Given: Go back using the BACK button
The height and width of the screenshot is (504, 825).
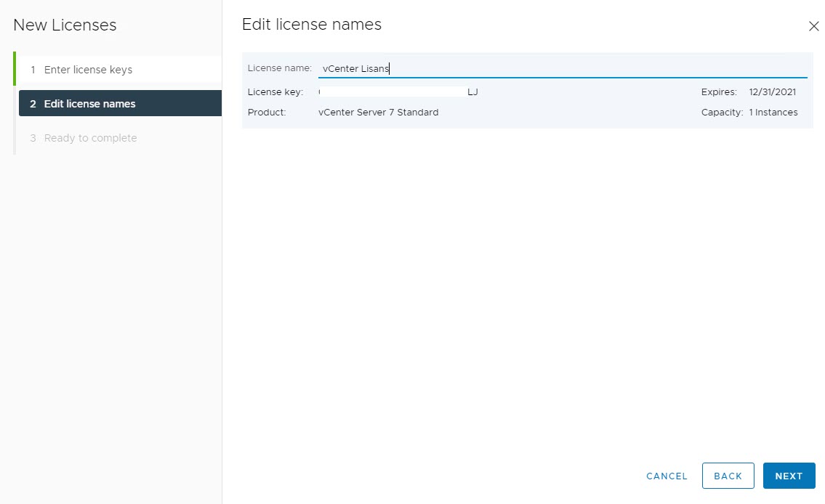Looking at the screenshot, I should [x=728, y=476].
